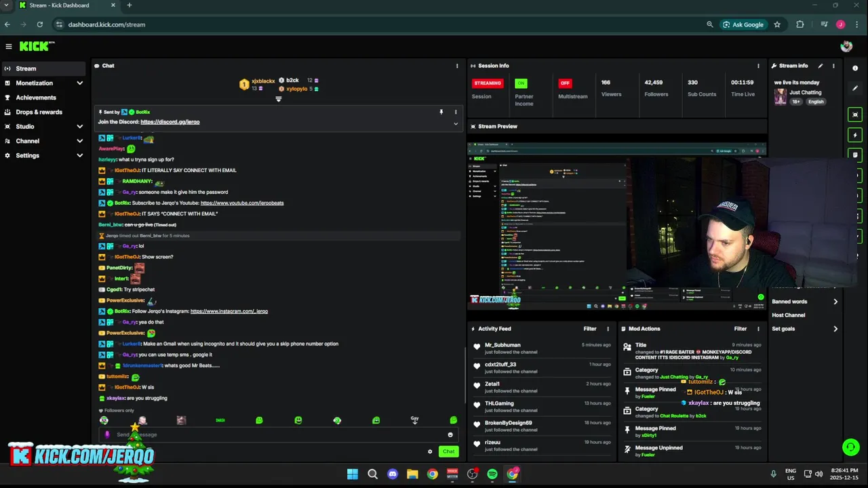Open the discord.gg/jerqo link
Viewport: 868px width, 488px height.
click(x=170, y=122)
